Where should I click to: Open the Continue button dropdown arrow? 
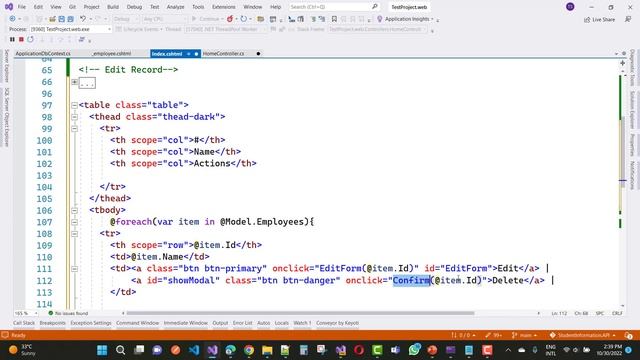click(222, 19)
